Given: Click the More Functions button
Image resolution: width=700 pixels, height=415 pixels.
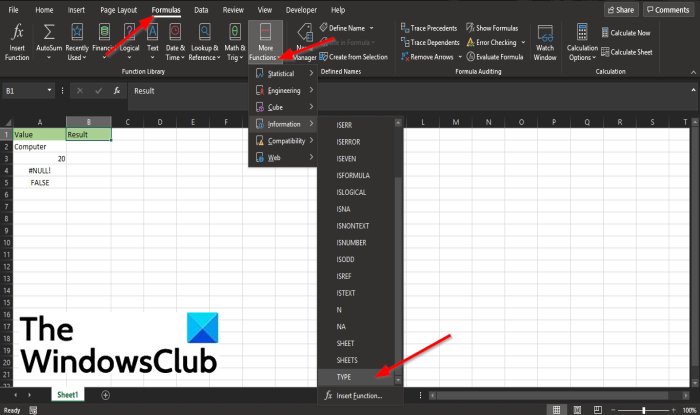Looking at the screenshot, I should [265, 42].
